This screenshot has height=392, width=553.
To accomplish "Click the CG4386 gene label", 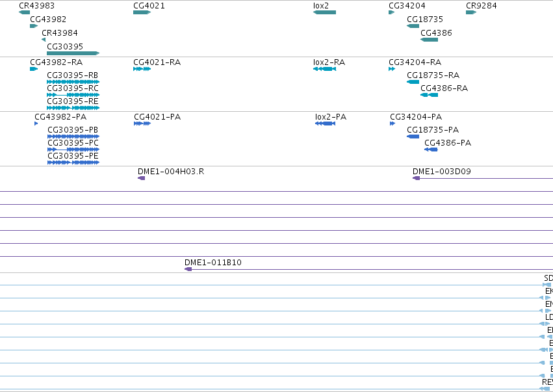I will (436, 33).
